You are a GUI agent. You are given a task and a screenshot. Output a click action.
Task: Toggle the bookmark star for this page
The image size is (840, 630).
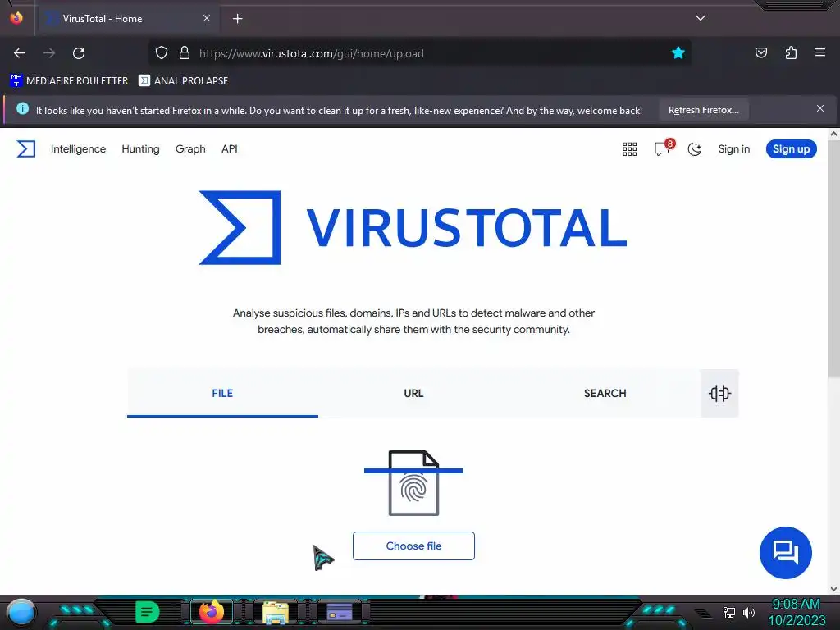point(678,53)
